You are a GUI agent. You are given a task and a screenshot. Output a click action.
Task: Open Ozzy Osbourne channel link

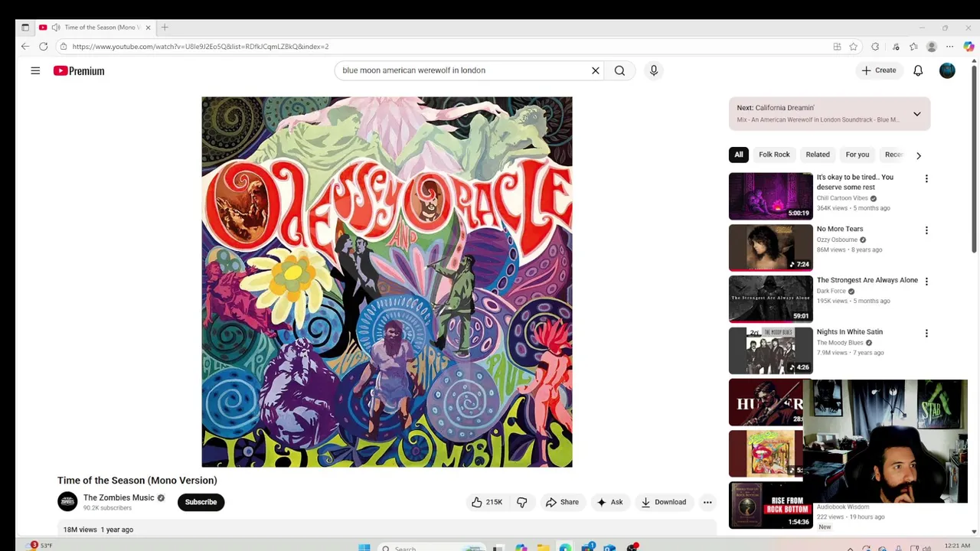837,240
